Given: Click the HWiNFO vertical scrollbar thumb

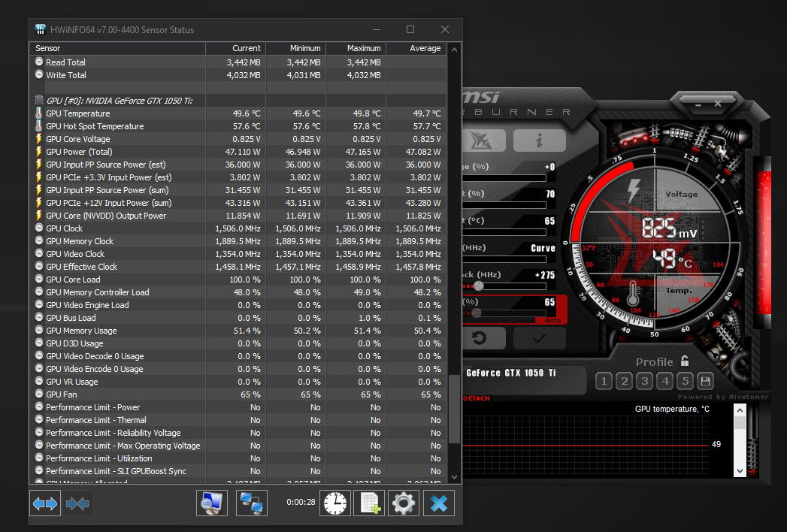Looking at the screenshot, I should click(x=454, y=409).
